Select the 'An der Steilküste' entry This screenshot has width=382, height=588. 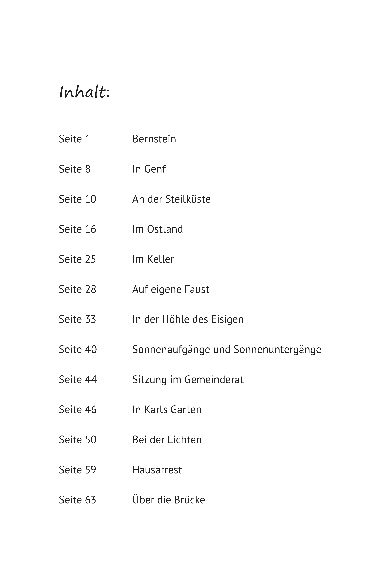(x=171, y=199)
